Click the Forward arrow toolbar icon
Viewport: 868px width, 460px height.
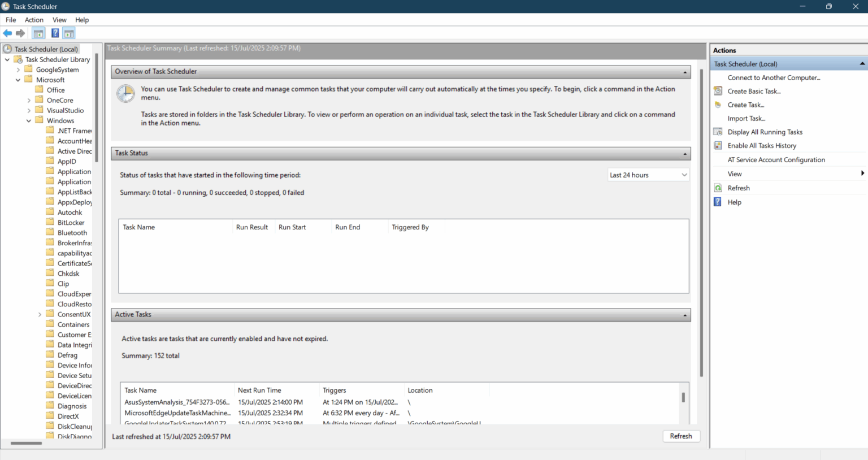[20, 33]
